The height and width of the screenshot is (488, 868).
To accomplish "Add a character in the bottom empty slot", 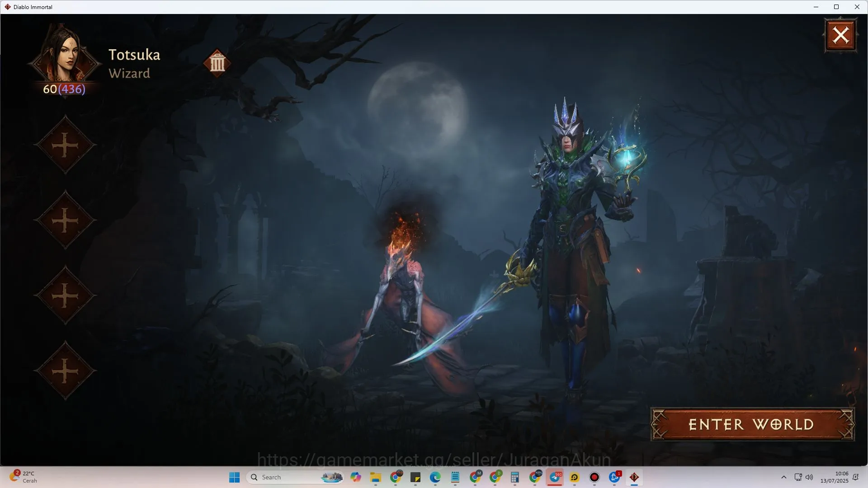I will (x=65, y=371).
